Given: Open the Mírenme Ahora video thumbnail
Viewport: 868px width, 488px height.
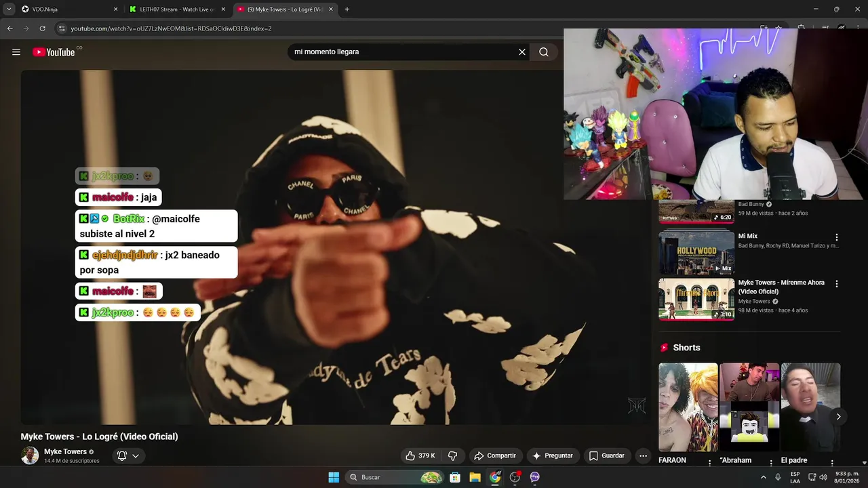Looking at the screenshot, I should point(696,300).
